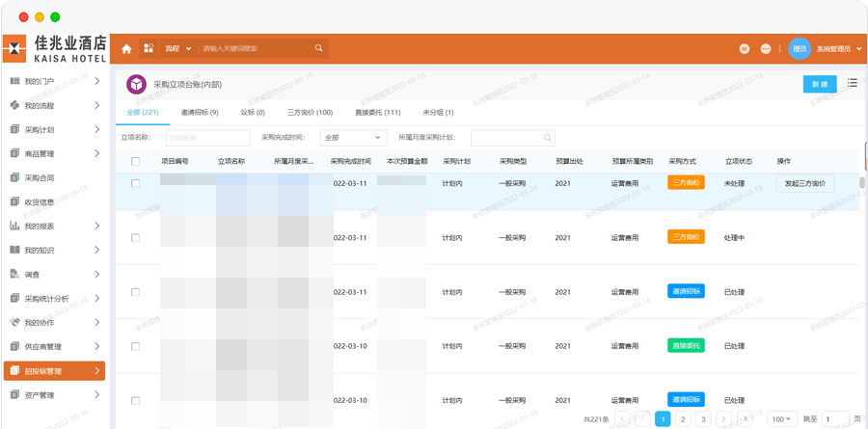The height and width of the screenshot is (429, 868).
Task: Click the 项目编号 column header
Action: pos(175,162)
